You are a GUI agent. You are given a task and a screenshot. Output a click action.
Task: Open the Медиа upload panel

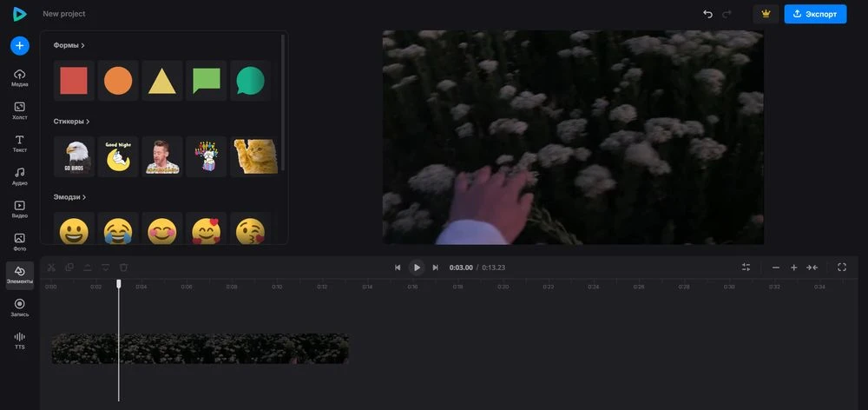[19, 78]
